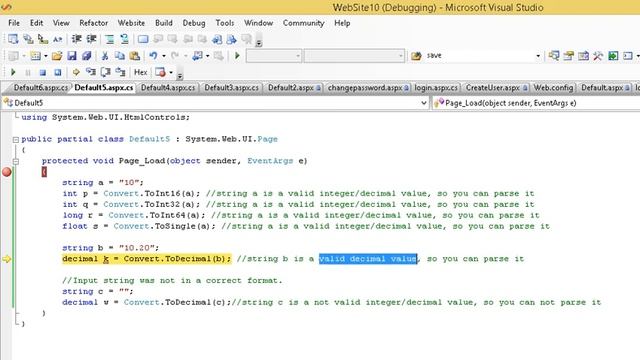
Task: Click the Solution Explorer icon at right
Action: coord(554,56)
